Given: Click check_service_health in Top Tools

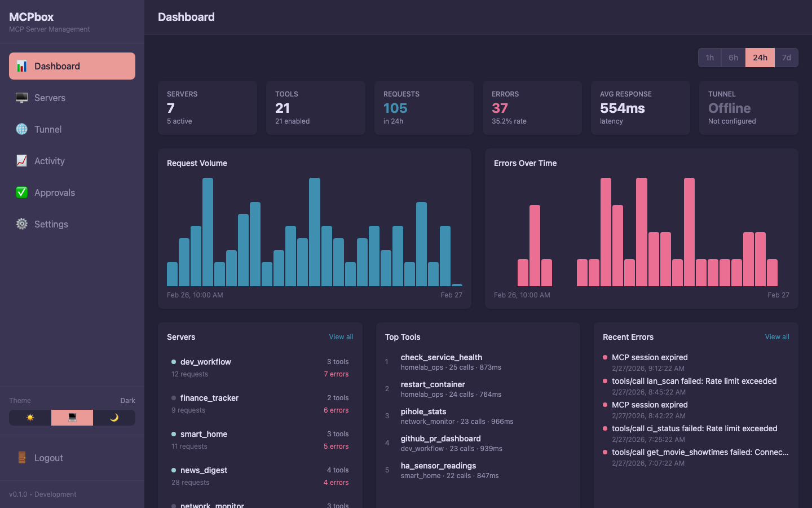Looking at the screenshot, I should coord(441,357).
